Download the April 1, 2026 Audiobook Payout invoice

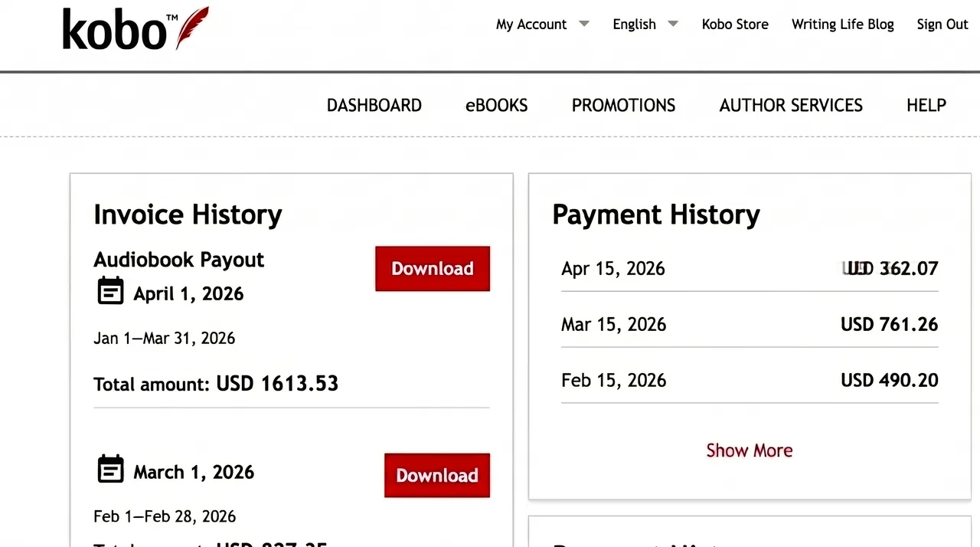point(433,269)
